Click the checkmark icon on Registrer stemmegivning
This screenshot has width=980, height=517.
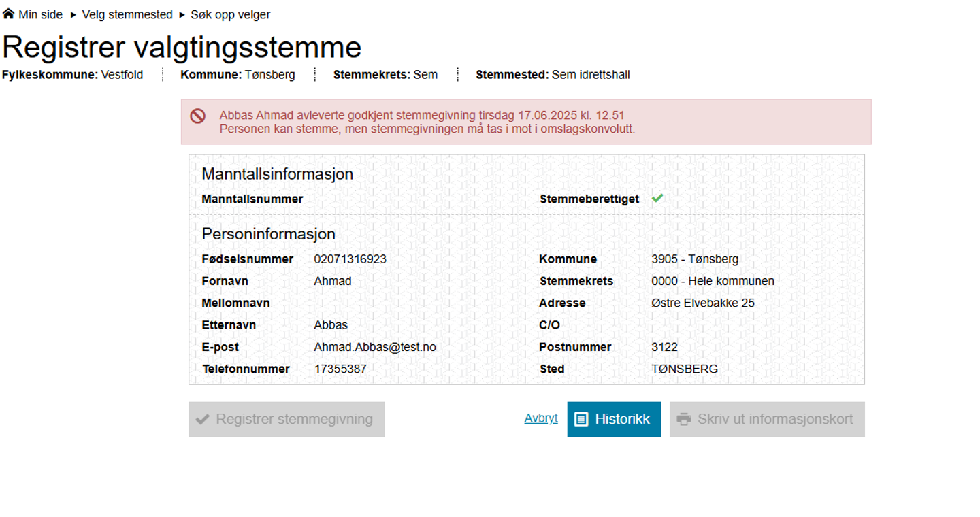pos(202,420)
